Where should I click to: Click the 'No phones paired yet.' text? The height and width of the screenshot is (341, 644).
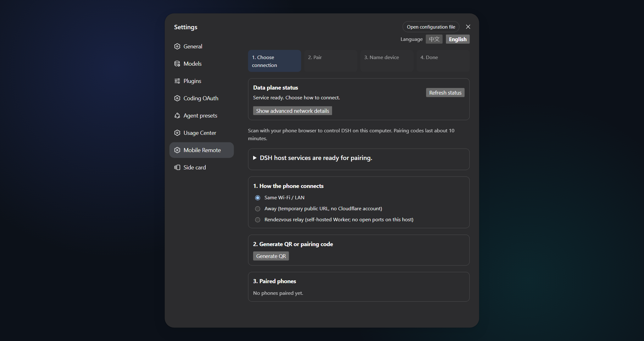click(x=278, y=293)
